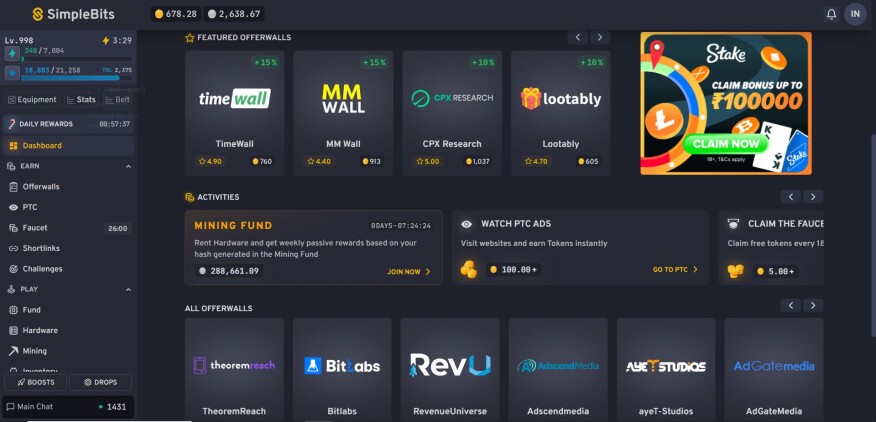Screen dimensions: 876x422
Task: Click Mining Fund 288,661.09 amount
Action: pyautogui.click(x=229, y=271)
